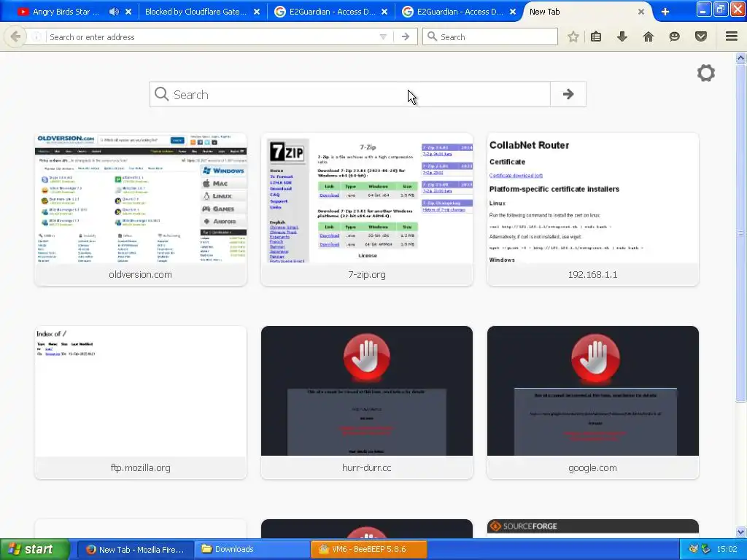This screenshot has height=560, width=747.
Task: Open the oldversion.com tile
Action: [x=141, y=209]
